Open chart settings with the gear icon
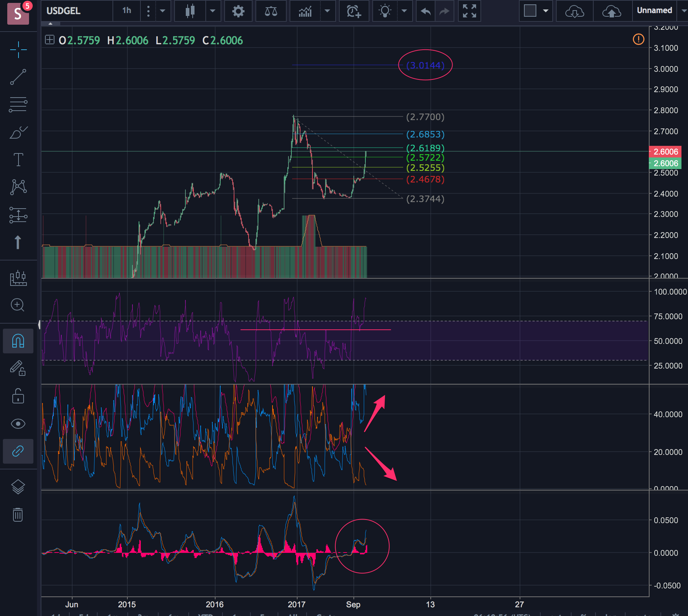 point(238,11)
